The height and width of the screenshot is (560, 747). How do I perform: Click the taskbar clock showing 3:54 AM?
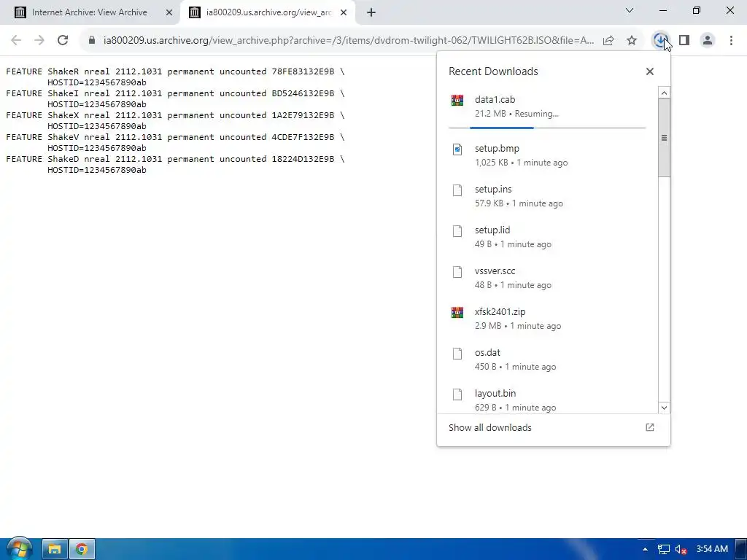(712, 549)
